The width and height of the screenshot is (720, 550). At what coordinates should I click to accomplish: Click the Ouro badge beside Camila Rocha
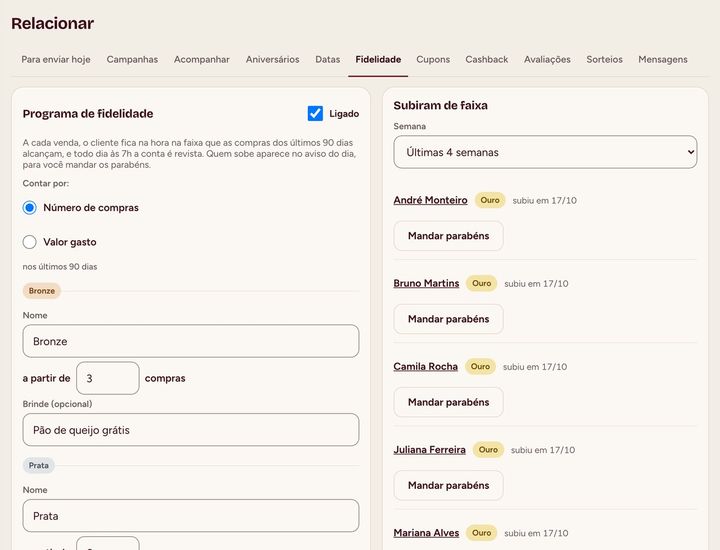tap(480, 366)
